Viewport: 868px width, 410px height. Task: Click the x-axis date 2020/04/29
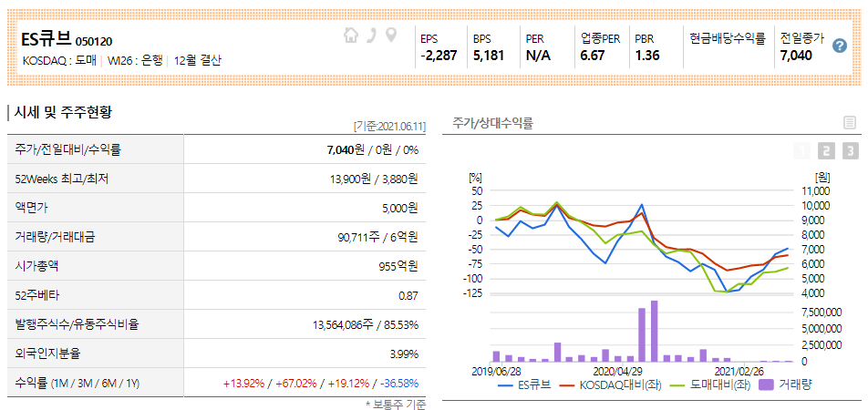(x=616, y=370)
